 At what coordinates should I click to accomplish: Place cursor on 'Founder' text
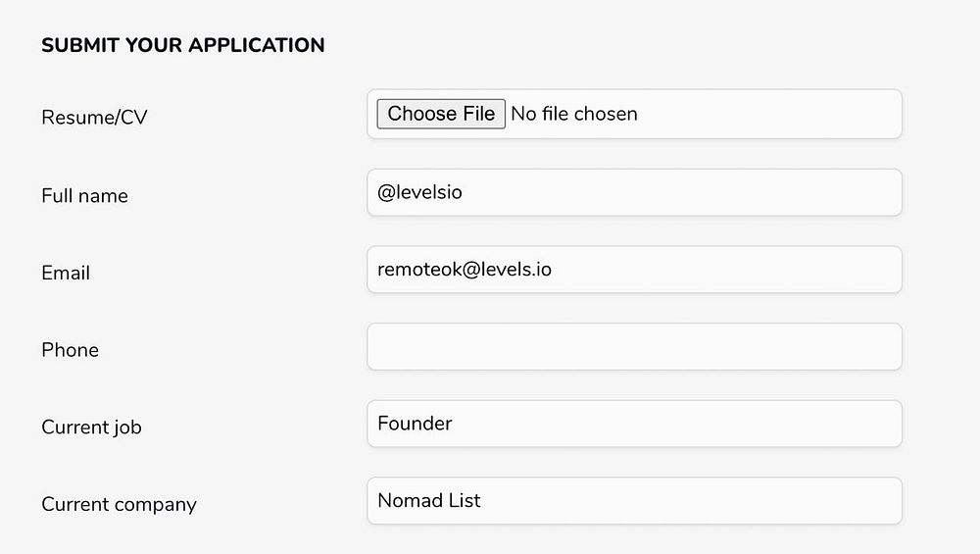coord(415,424)
